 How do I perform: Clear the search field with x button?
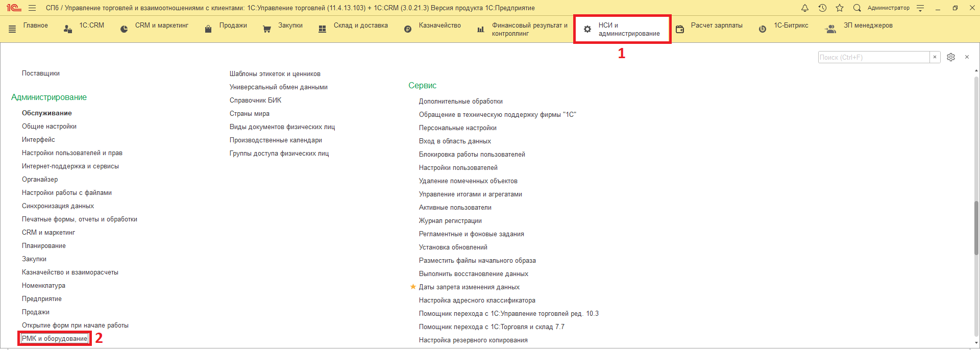tap(935, 57)
